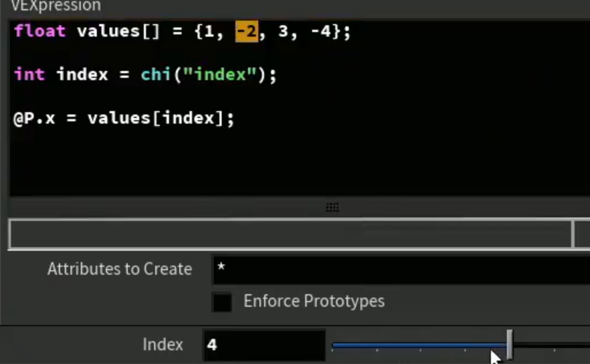Toggle the Enforce Prototypes checkbox

coord(222,302)
